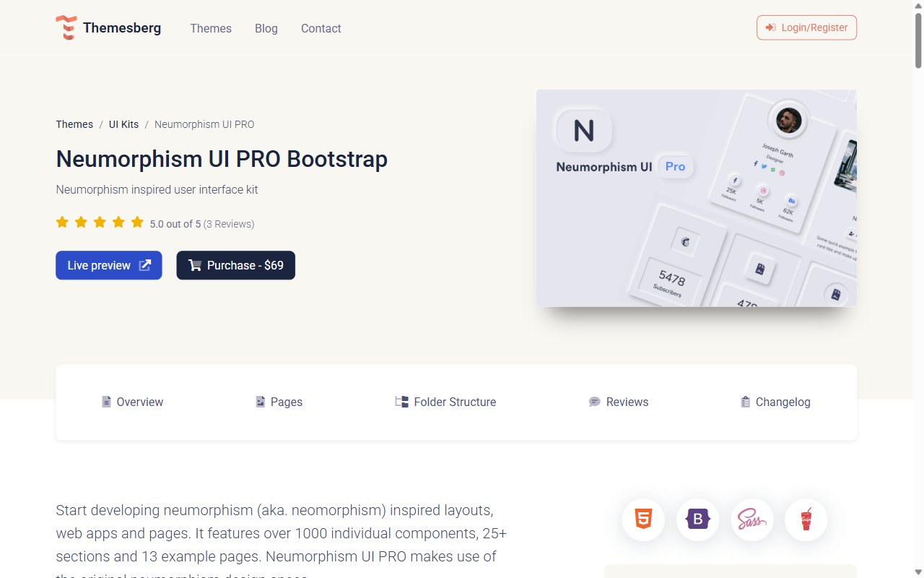Click 'Neumorphism inspired user interface kit' subtitle
The height and width of the screenshot is (578, 924).
(x=157, y=190)
